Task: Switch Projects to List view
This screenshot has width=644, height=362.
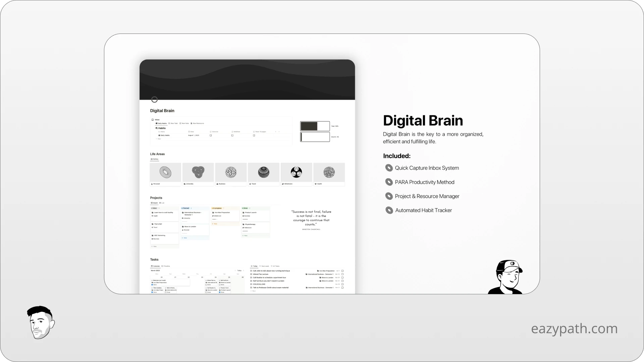Action: pyautogui.click(x=163, y=203)
